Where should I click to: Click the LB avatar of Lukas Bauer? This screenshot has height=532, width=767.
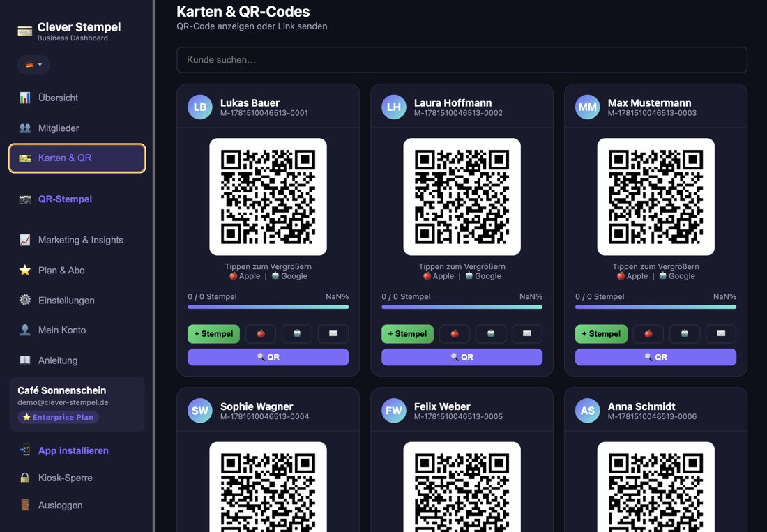coord(200,107)
